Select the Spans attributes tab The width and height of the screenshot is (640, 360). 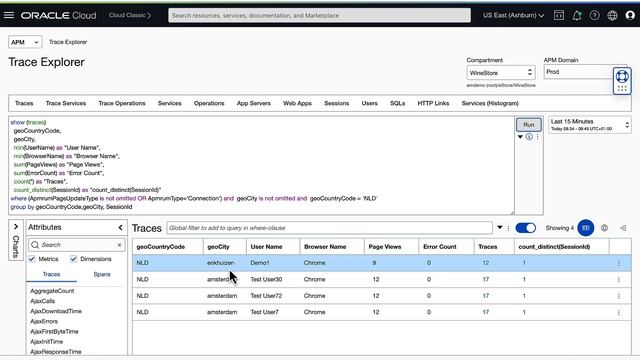[x=102, y=274]
